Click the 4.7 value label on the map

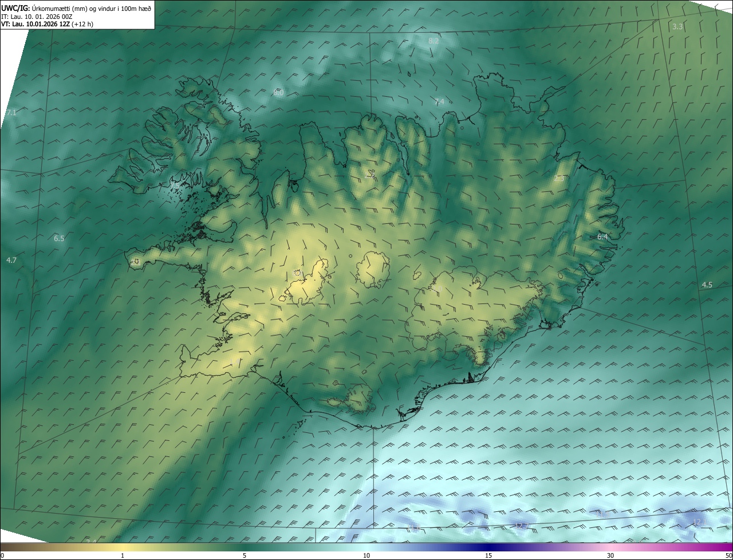[x=11, y=261]
